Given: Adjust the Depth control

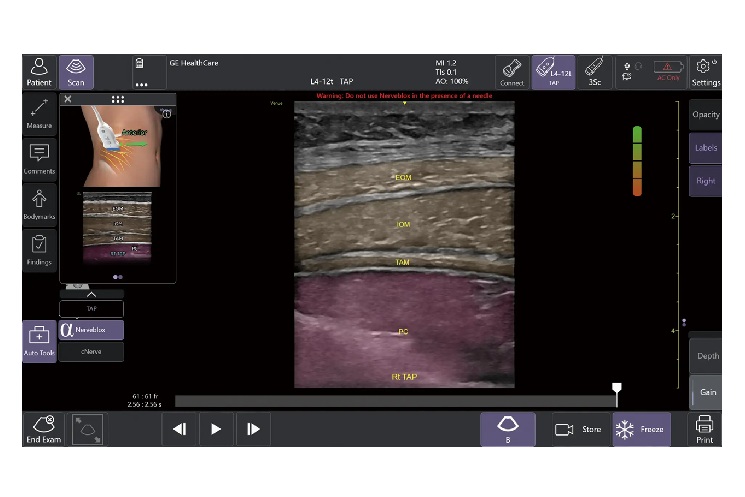Looking at the screenshot, I should tap(706, 356).
